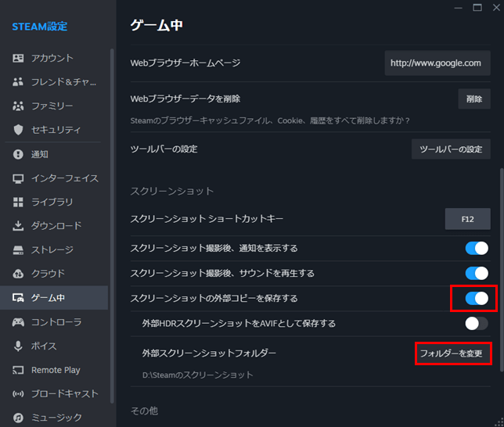Click the ダウンロード arrow icon
This screenshot has width=504, height=427.
pos(18,226)
